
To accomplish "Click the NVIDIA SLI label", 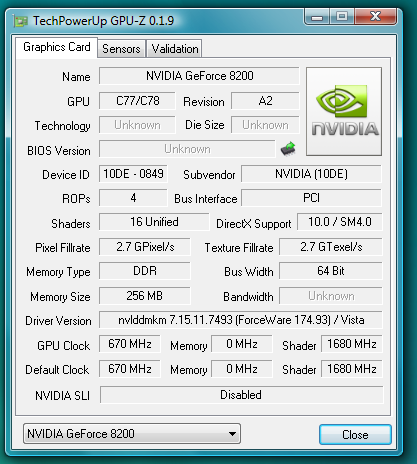I will click(x=62, y=396).
